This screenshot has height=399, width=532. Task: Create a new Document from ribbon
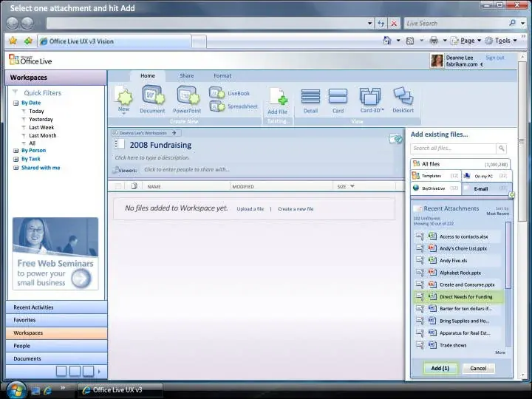tap(153, 99)
